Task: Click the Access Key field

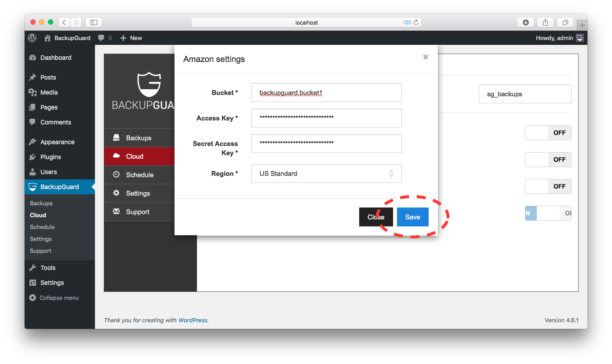Action: (x=327, y=118)
